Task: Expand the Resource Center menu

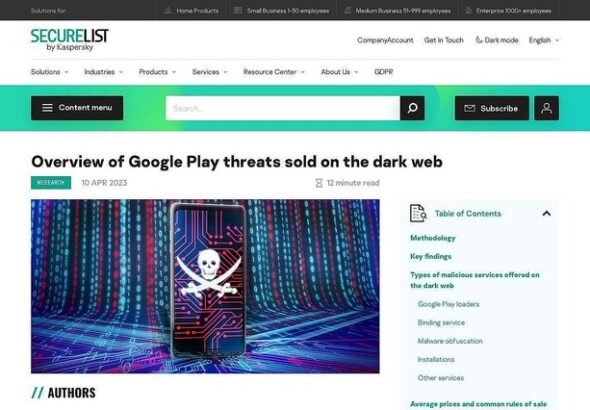Action: click(274, 72)
